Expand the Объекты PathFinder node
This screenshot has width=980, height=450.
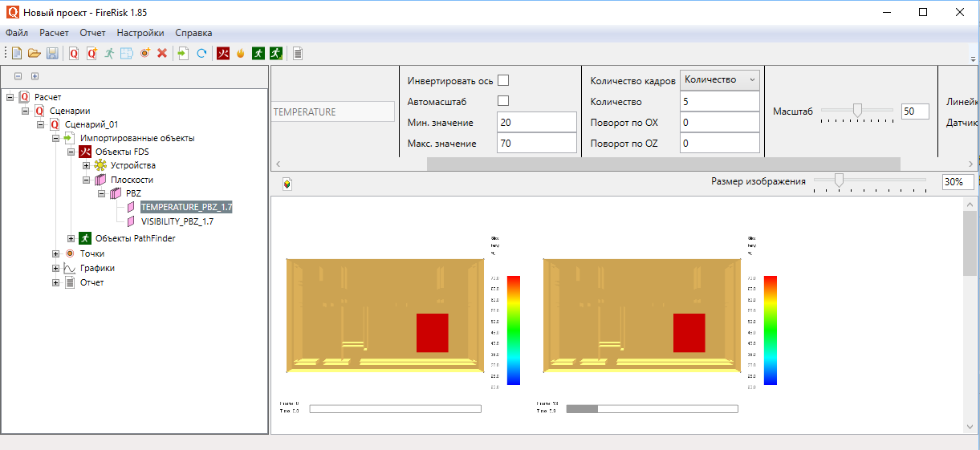click(x=71, y=238)
